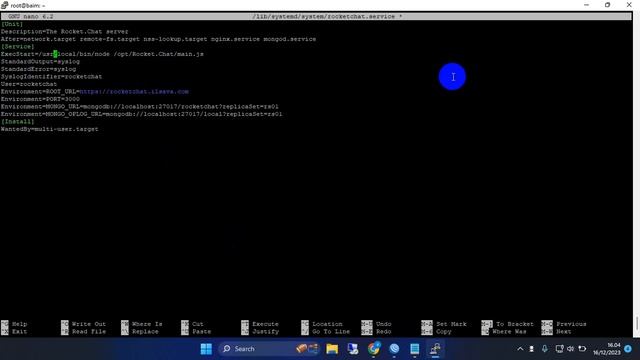Switch to the PuTTY taskbar icon

(x=435, y=349)
